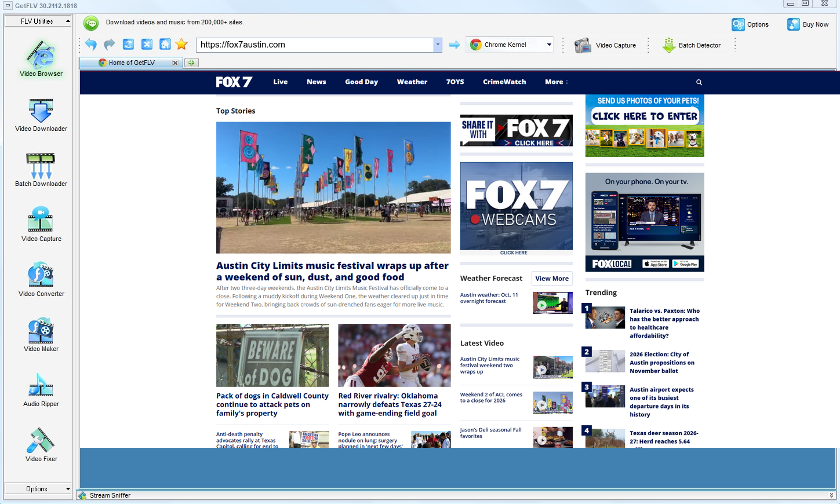Open Video Capture in the sidebar
This screenshot has height=504, width=840.
pyautogui.click(x=41, y=225)
